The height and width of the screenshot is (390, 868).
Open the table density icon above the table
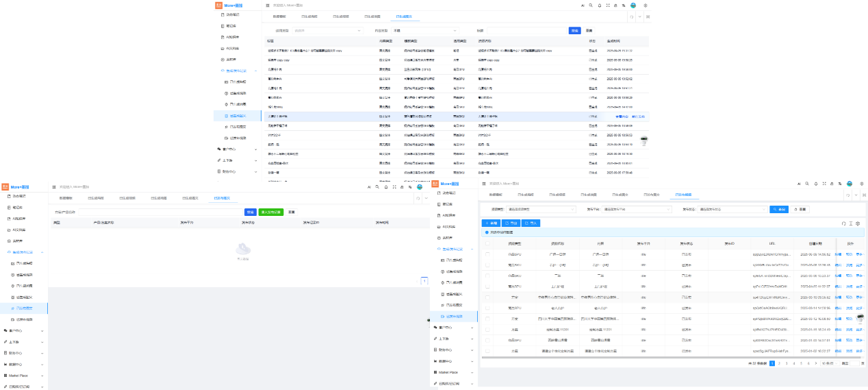(851, 223)
